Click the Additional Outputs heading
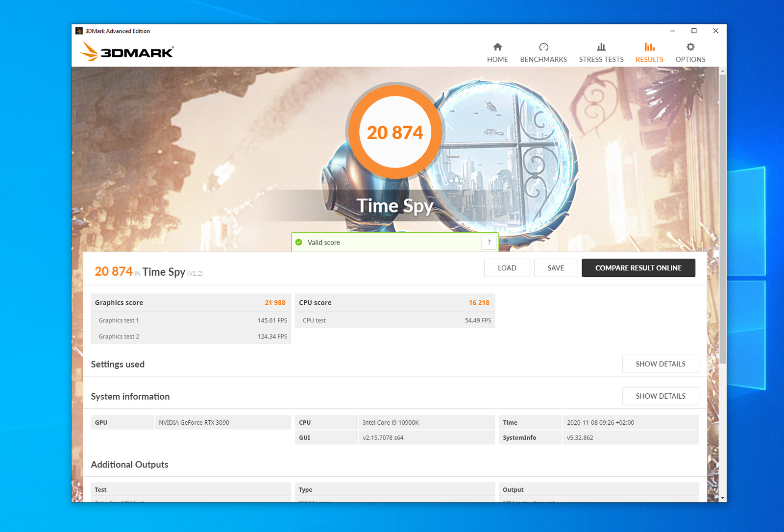Viewport: 784px width, 532px height. point(129,464)
